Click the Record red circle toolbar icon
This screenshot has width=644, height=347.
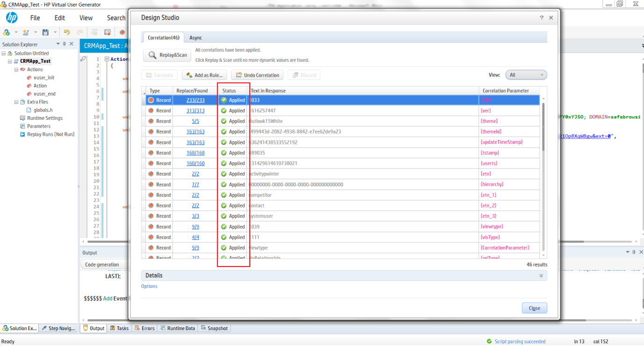pos(122,32)
